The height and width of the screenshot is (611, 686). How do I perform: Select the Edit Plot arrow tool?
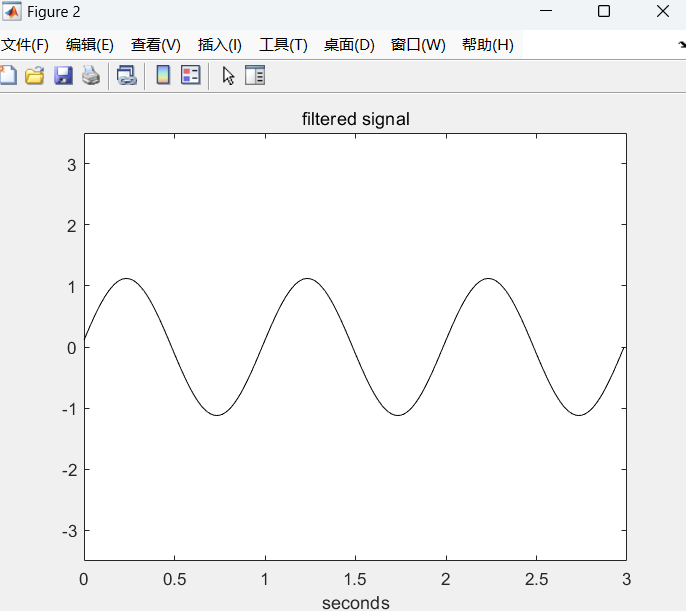point(228,76)
